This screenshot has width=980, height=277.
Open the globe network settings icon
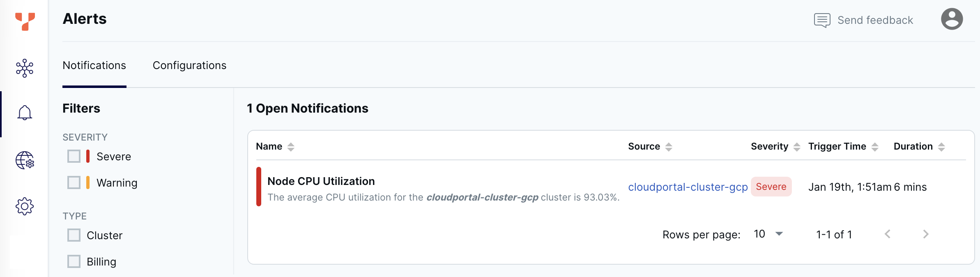click(x=25, y=160)
